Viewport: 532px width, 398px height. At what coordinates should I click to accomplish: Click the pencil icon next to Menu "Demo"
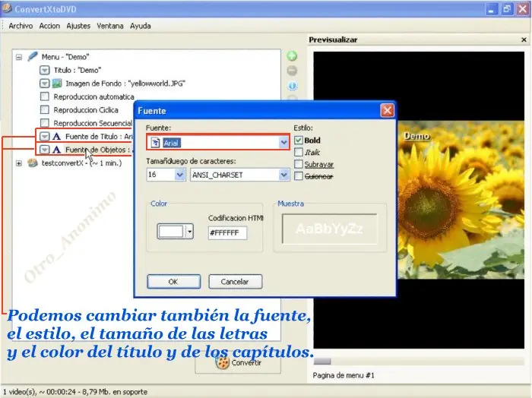[x=33, y=56]
